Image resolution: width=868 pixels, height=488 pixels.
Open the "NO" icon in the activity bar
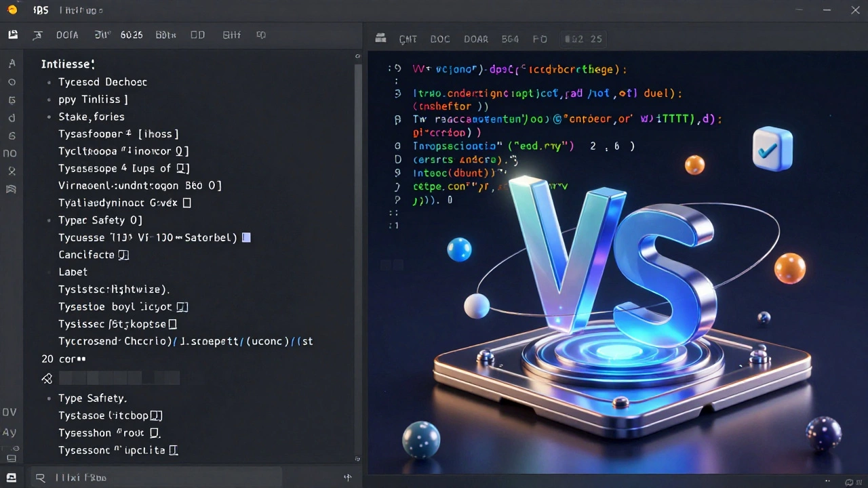pos(10,152)
